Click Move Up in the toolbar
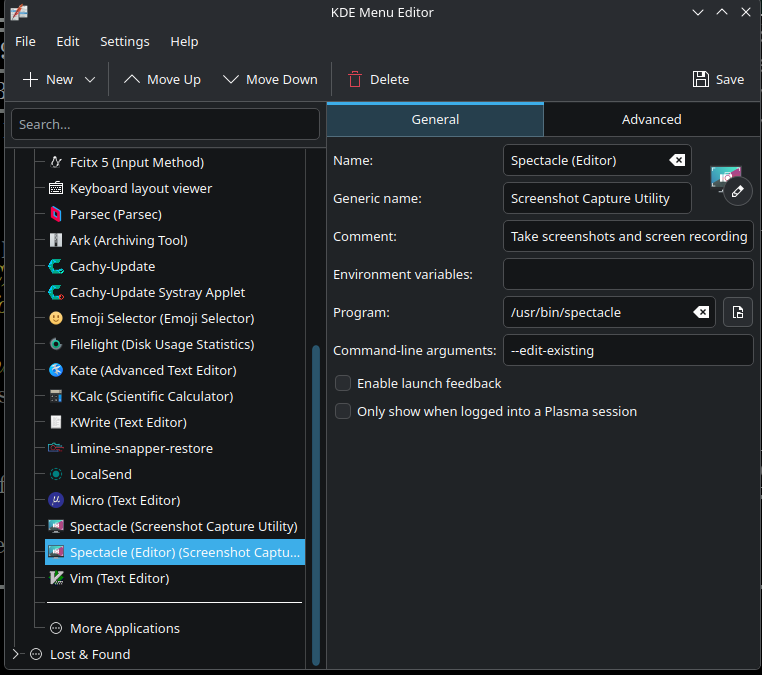The width and height of the screenshot is (762, 675). (x=162, y=80)
